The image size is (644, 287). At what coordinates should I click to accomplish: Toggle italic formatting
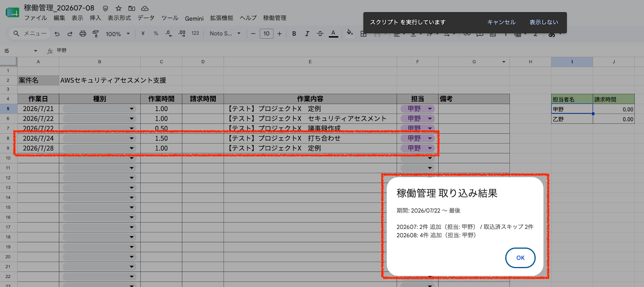click(307, 33)
